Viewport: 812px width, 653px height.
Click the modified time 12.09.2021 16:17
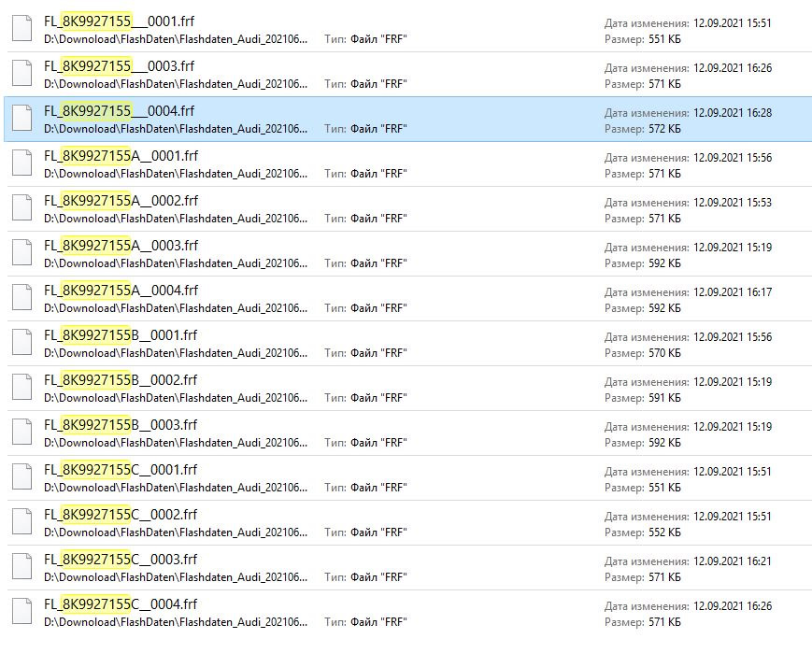(x=733, y=292)
